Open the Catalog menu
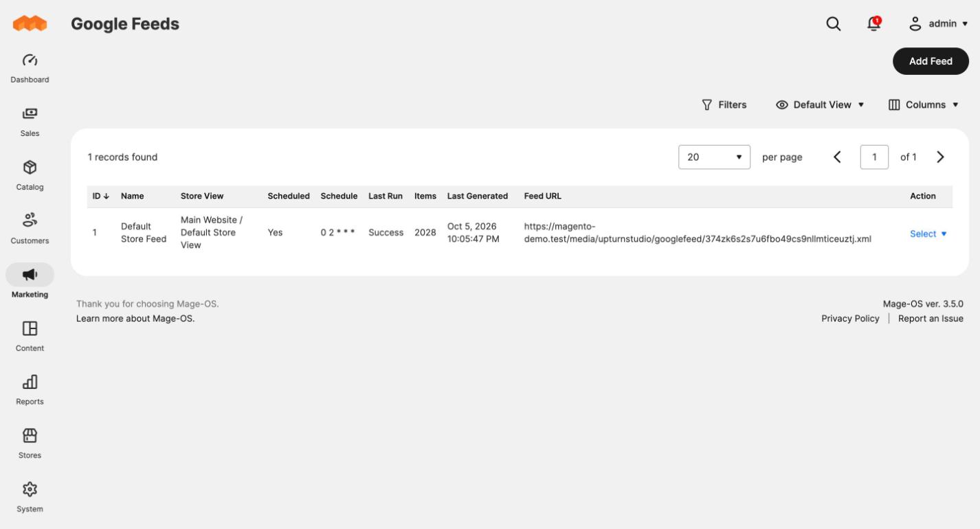Image resolution: width=980 pixels, height=529 pixels. (x=30, y=175)
